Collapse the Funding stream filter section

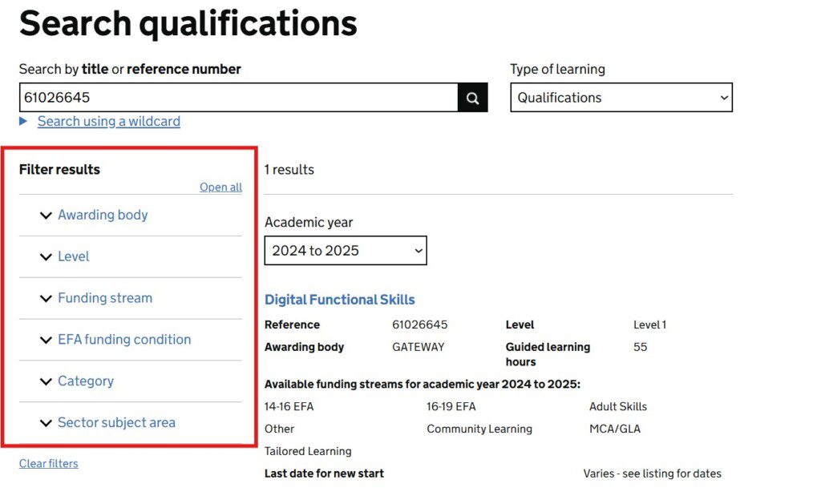104,298
